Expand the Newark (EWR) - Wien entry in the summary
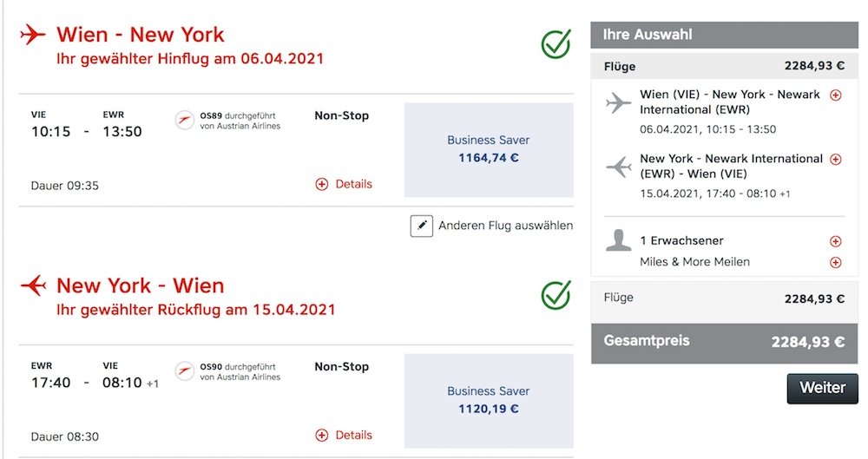Image resolution: width=868 pixels, height=459 pixels. pos(835,160)
